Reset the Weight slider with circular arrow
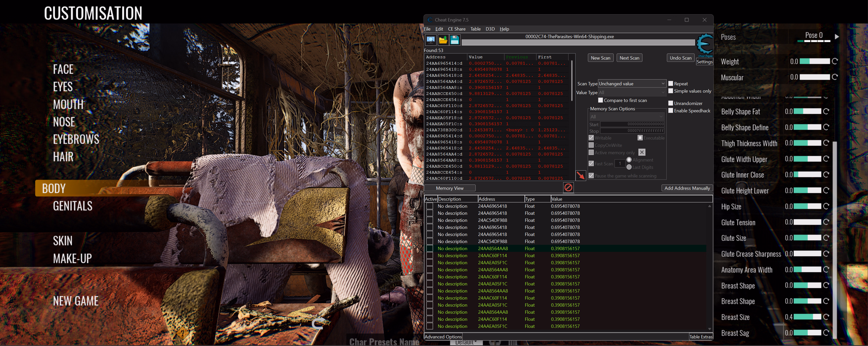This screenshot has height=346, width=868. (835, 61)
